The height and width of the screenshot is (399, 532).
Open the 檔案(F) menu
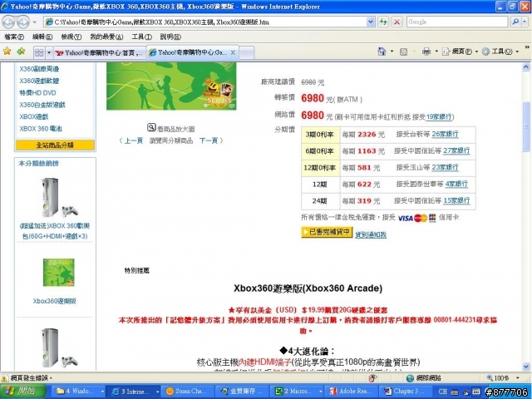point(14,37)
